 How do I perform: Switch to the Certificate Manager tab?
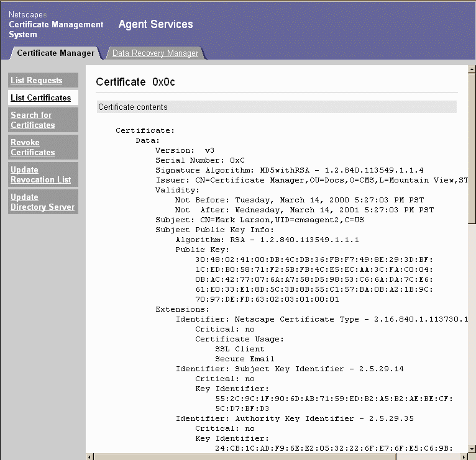55,53
